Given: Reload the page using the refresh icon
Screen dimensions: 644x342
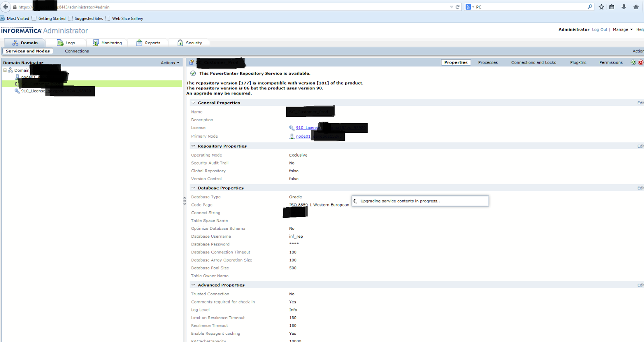Looking at the screenshot, I should point(458,7).
